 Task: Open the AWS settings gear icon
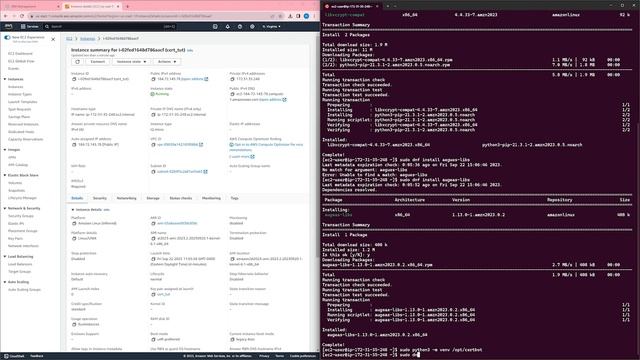click(252, 27)
